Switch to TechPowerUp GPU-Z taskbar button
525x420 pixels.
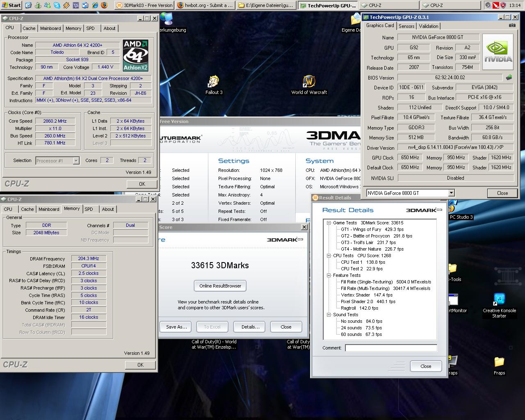pos(328,5)
